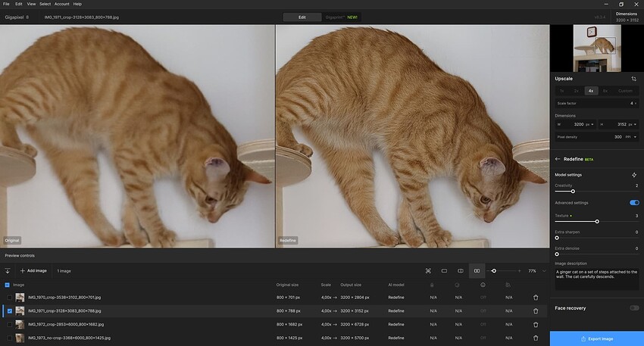The width and height of the screenshot is (644, 346).
Task: Select the Edit tab at top center
Action: (x=302, y=17)
